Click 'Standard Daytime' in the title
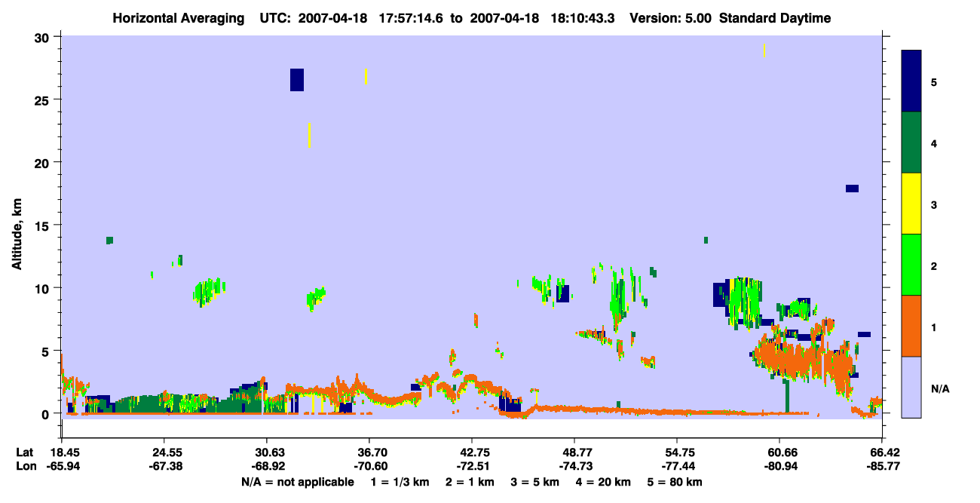The image size is (980, 503). point(775,18)
